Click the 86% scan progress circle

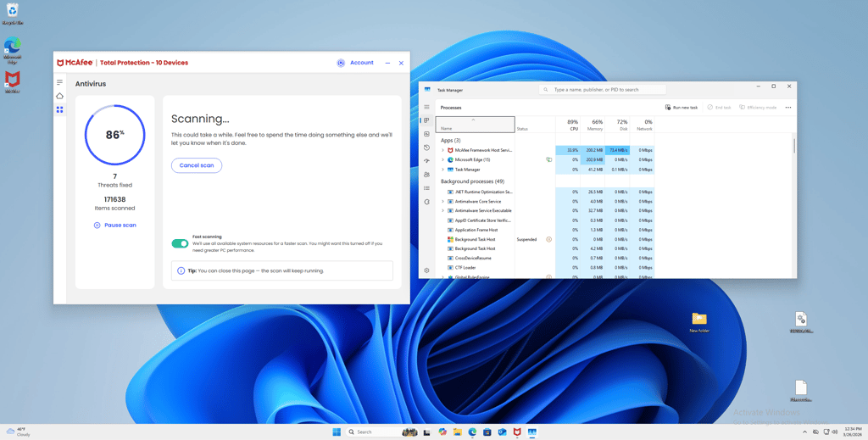(114, 135)
